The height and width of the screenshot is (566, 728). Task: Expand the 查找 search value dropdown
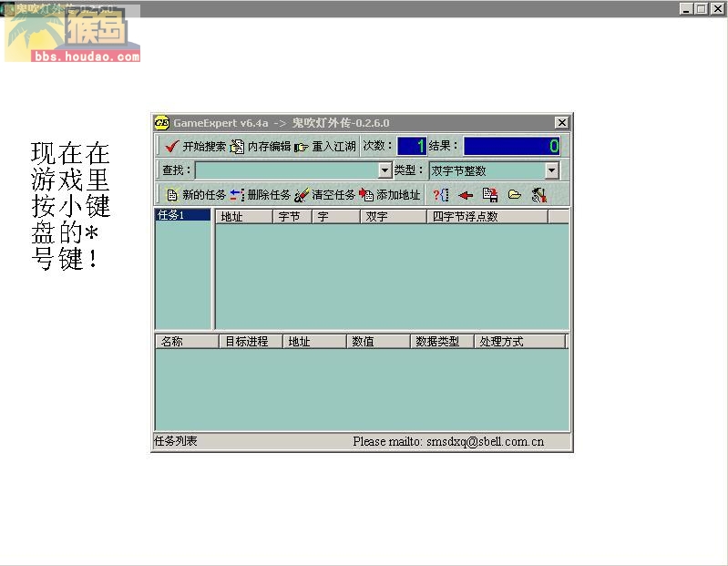(x=385, y=170)
